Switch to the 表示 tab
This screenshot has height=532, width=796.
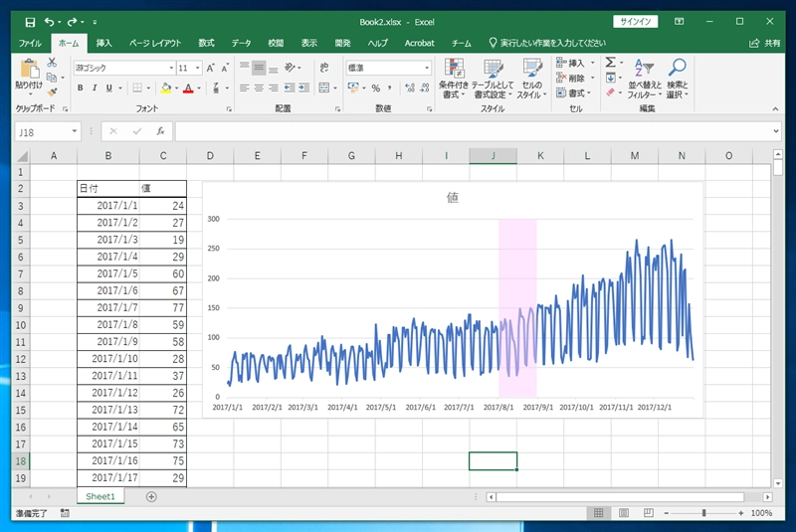click(309, 43)
